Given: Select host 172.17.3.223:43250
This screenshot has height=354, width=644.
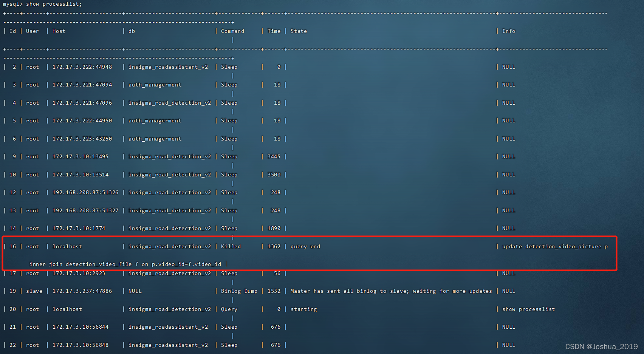Looking at the screenshot, I should coord(82,139).
